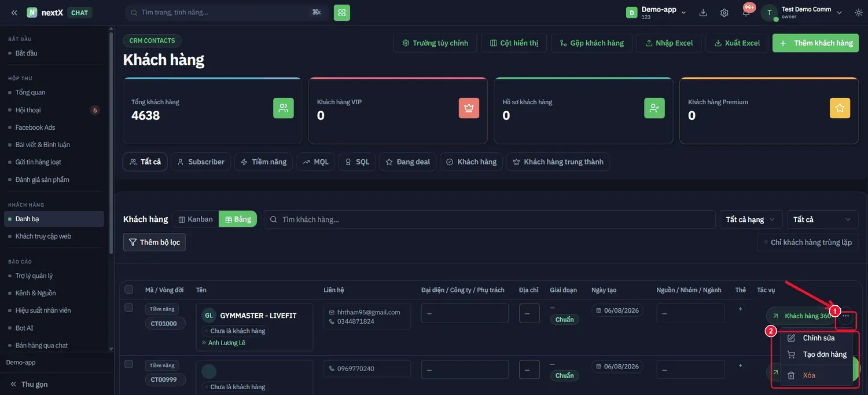Tick the select-all checkbox in the table header

click(x=129, y=290)
